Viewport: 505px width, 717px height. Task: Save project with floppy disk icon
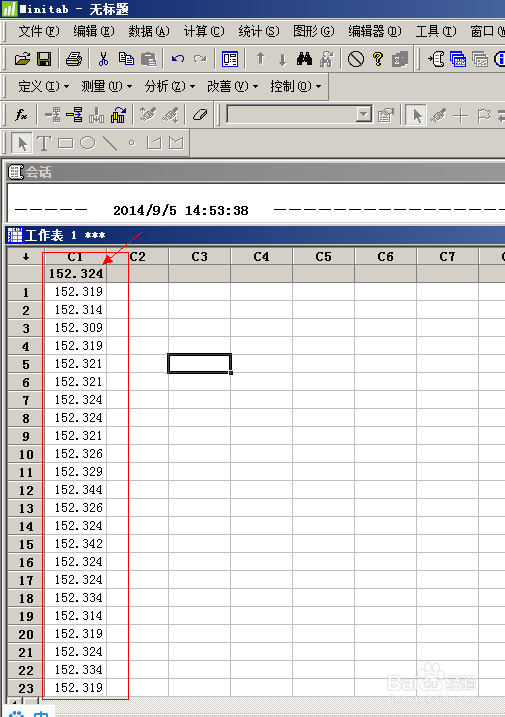(x=44, y=59)
